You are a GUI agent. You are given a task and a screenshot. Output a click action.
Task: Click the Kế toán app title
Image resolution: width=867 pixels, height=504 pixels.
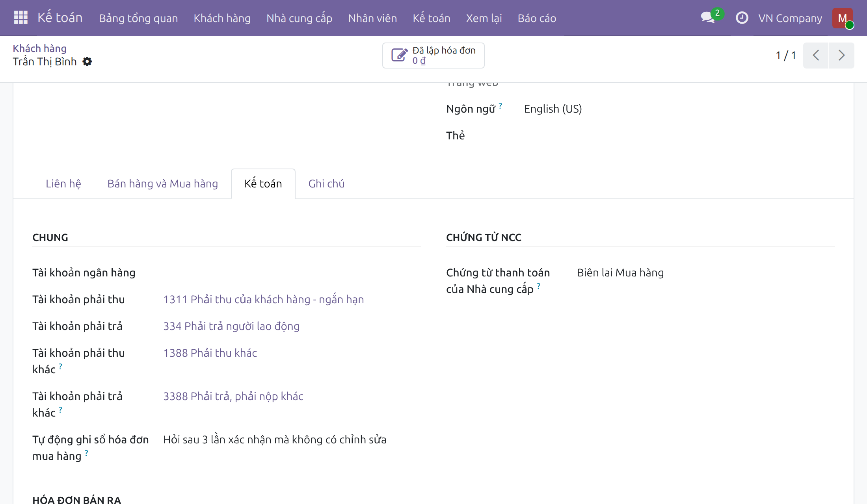60,18
